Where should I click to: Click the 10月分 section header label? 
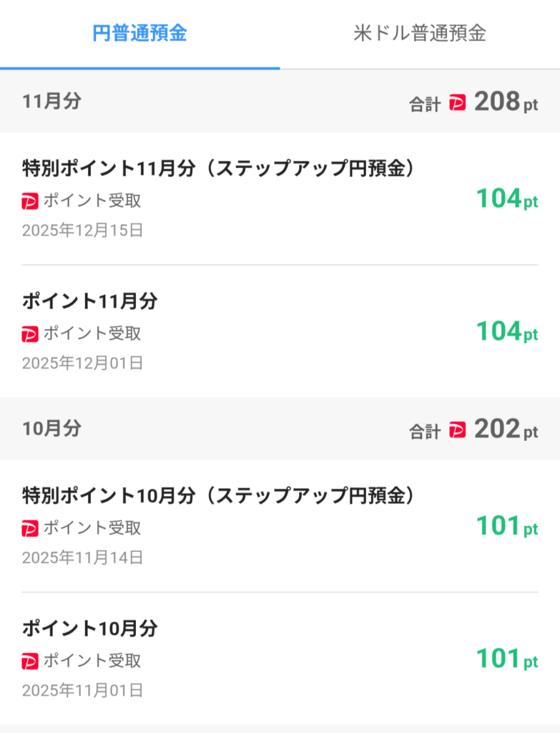[x=51, y=429]
